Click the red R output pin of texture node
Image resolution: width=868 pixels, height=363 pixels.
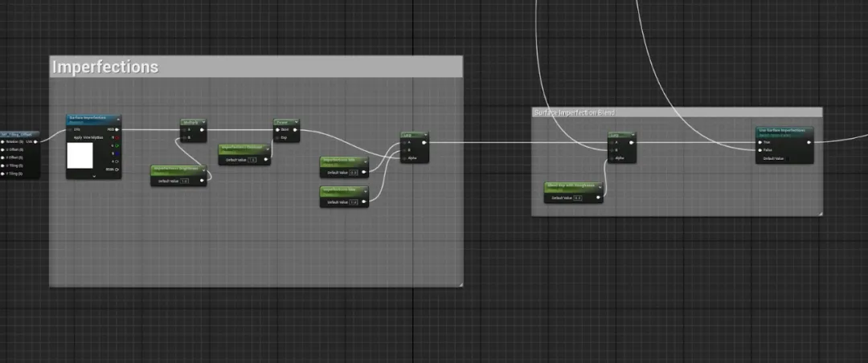click(117, 137)
